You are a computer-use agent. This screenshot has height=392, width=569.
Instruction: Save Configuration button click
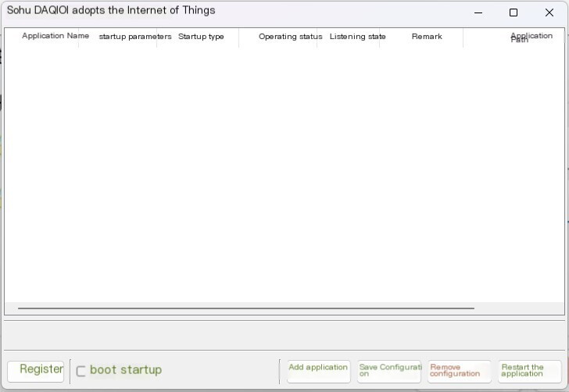tap(389, 372)
